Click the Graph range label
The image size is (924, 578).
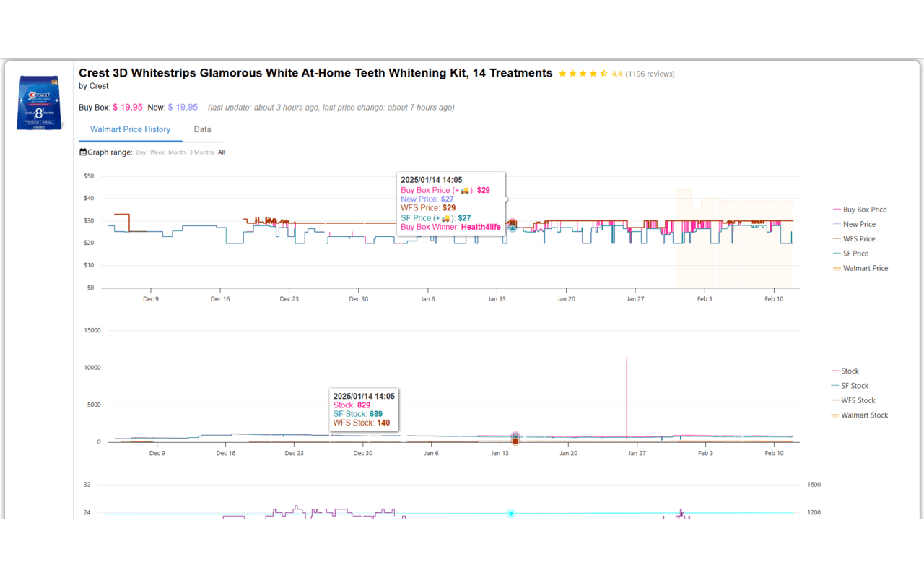(110, 152)
